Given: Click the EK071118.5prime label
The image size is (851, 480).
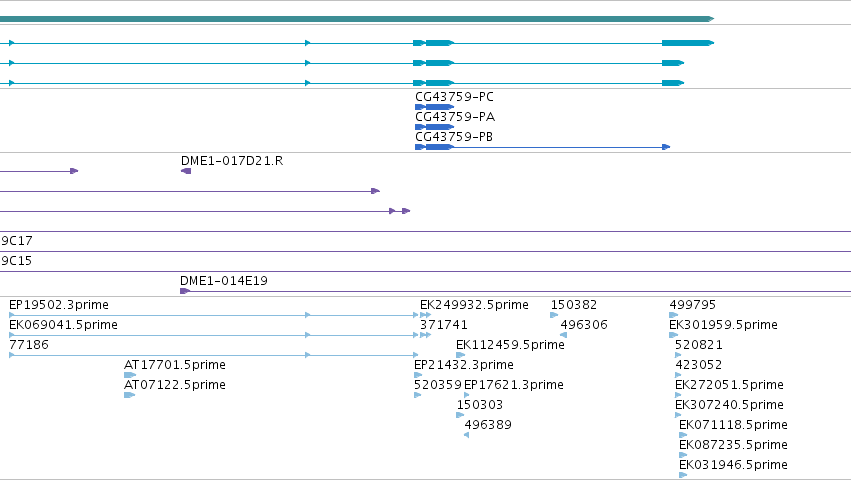Looking at the screenshot, I should 733,425.
